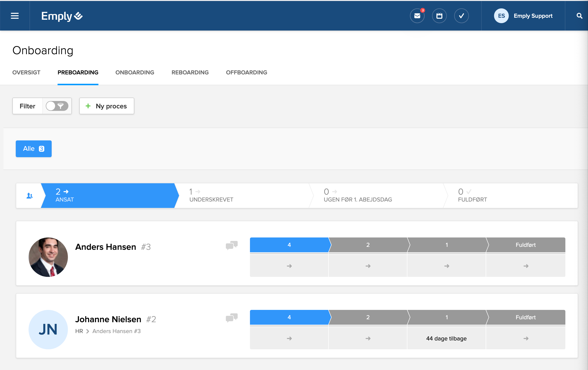Click the people icon in stage bar
The height and width of the screenshot is (370, 588).
pos(30,196)
